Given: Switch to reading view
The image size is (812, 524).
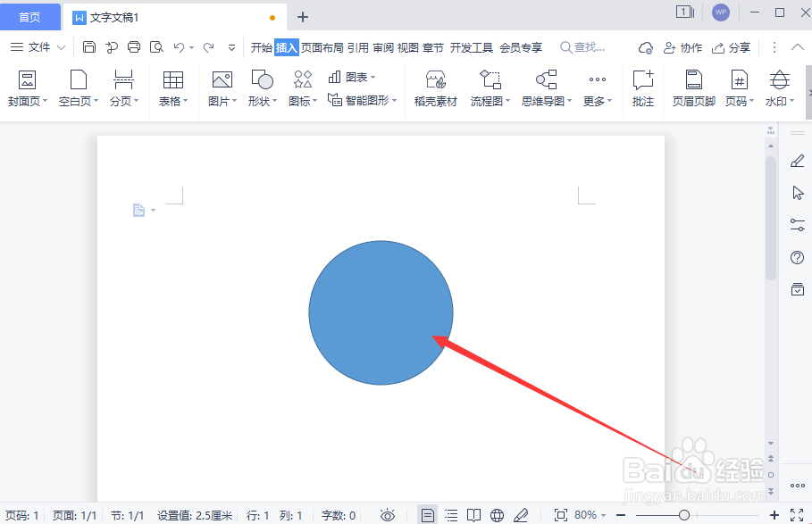Looking at the screenshot, I should click(473, 515).
